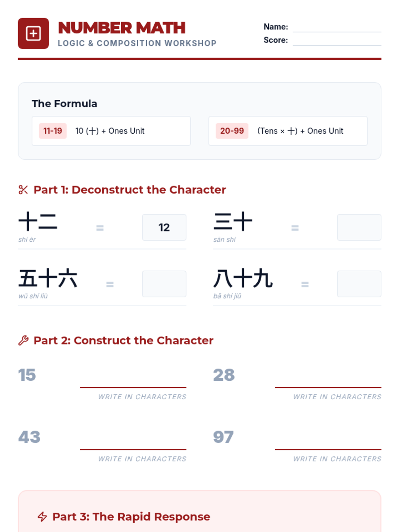This screenshot has height=532, width=399.
Task: Click the Score line field
Action: (x=336, y=41)
